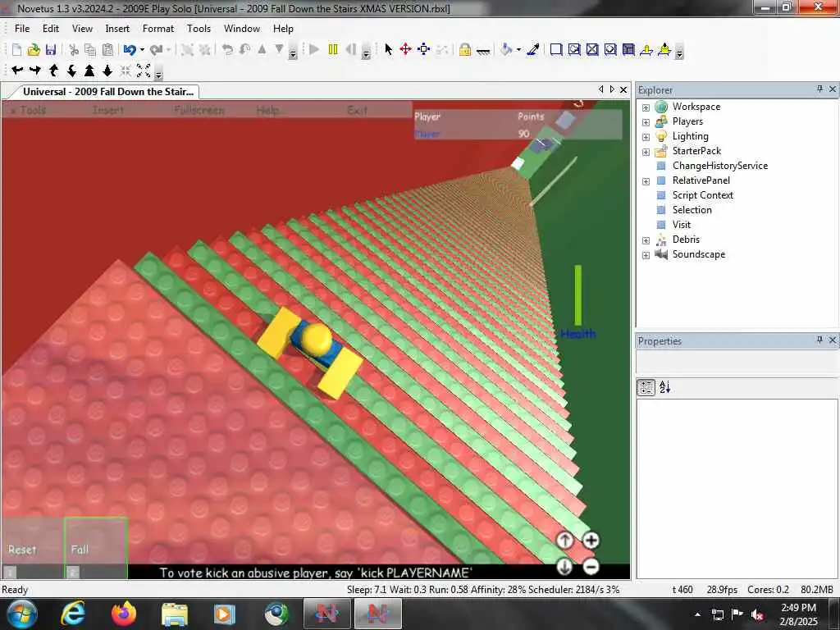Expand the Lighting node
The image size is (840, 630).
pyautogui.click(x=646, y=137)
